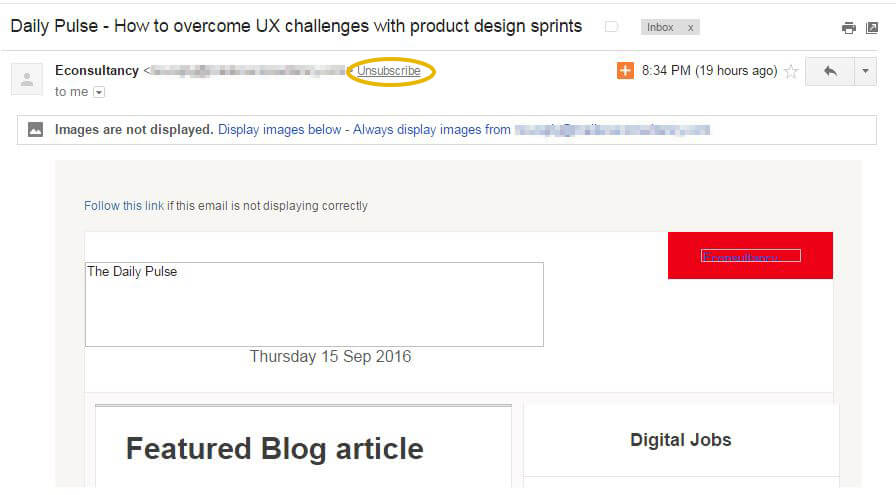Click the red Econsultancy logo banner
This screenshot has width=896, height=495.
tap(750, 256)
